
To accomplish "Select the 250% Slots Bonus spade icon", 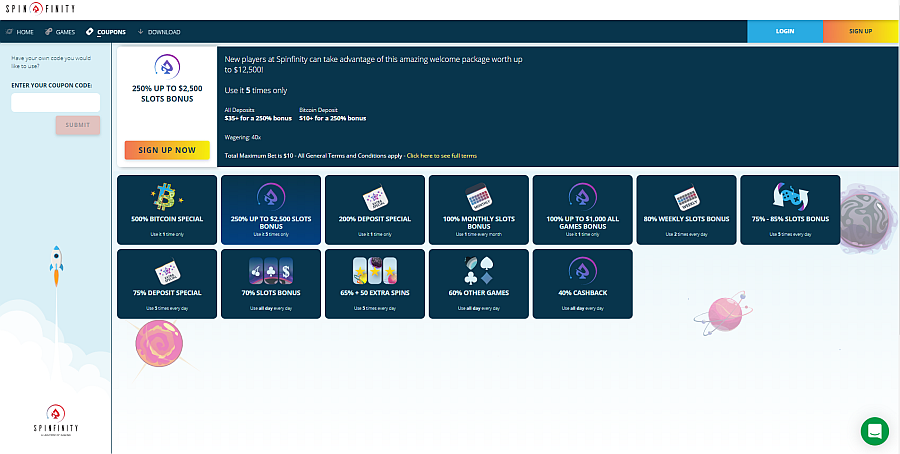I will point(271,197).
